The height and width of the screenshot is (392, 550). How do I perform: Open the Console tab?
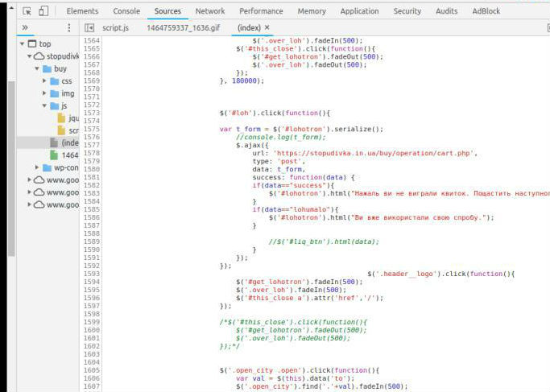(126, 11)
